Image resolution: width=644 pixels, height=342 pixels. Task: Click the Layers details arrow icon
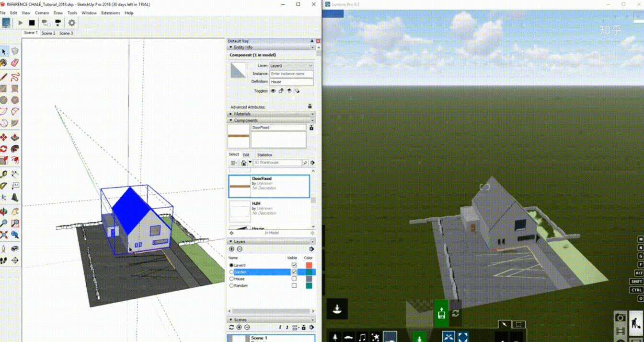pos(312,249)
